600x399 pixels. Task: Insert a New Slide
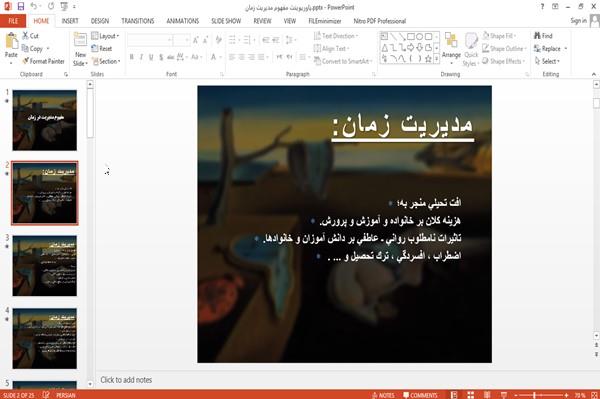click(80, 50)
